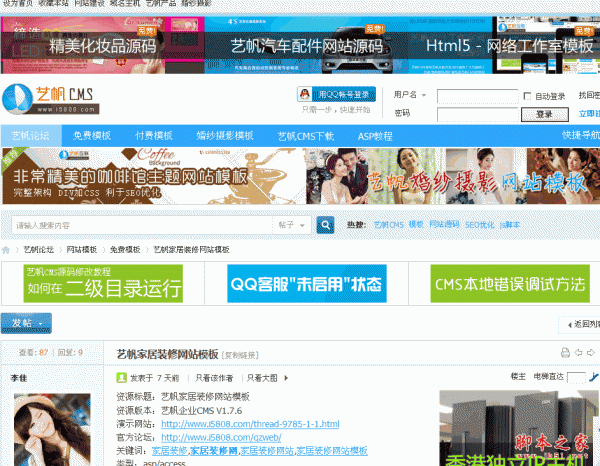Click the SEO优化 hot search link
Screen dimensions: 600x466
click(479, 225)
